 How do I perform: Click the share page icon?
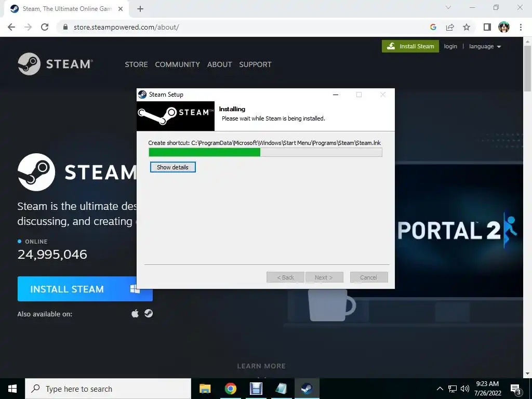[450, 27]
